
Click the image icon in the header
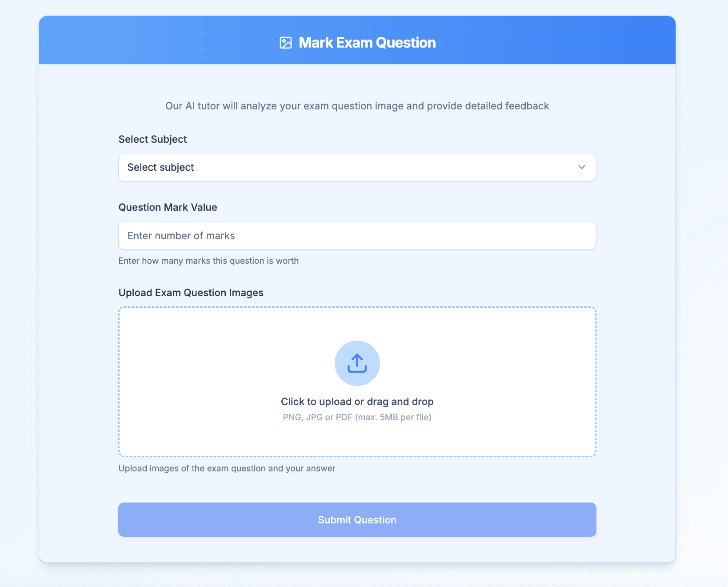point(286,43)
